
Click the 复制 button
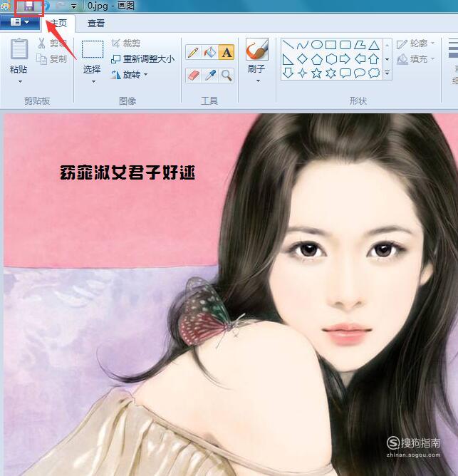coord(52,59)
